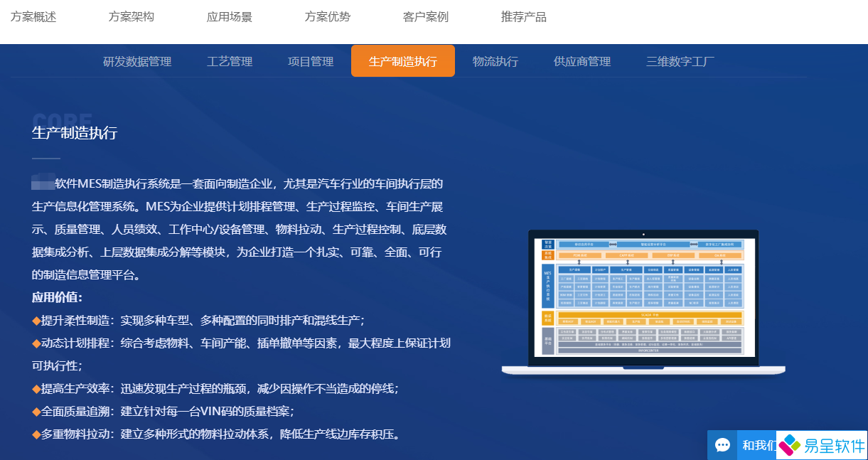868x460 pixels.
Task: Open the 方案架构 navigation item
Action: (x=131, y=16)
